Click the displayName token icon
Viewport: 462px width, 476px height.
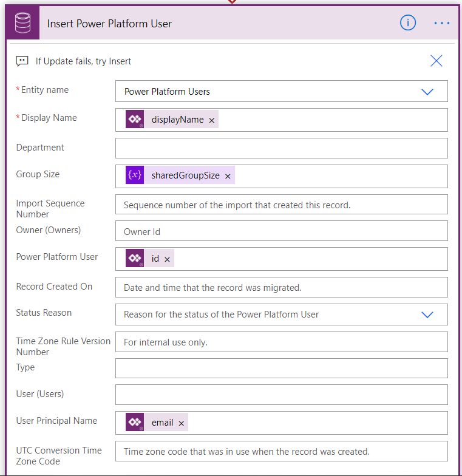(x=135, y=119)
